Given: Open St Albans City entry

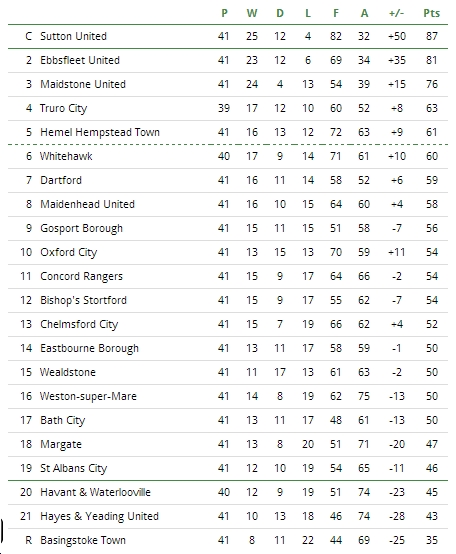Looking at the screenshot, I should click(x=73, y=468).
